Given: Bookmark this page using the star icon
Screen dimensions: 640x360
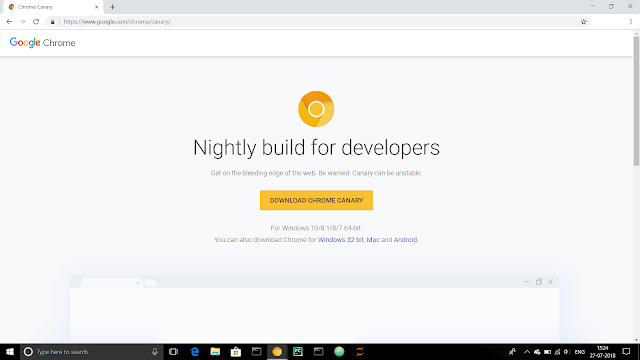Looking at the screenshot, I should point(583,22).
